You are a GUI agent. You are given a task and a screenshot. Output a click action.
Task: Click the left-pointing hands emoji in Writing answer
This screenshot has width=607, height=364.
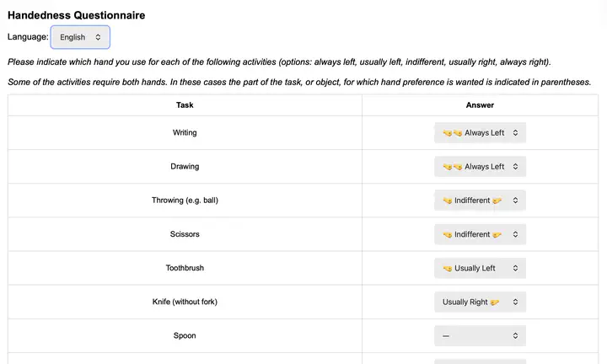453,133
